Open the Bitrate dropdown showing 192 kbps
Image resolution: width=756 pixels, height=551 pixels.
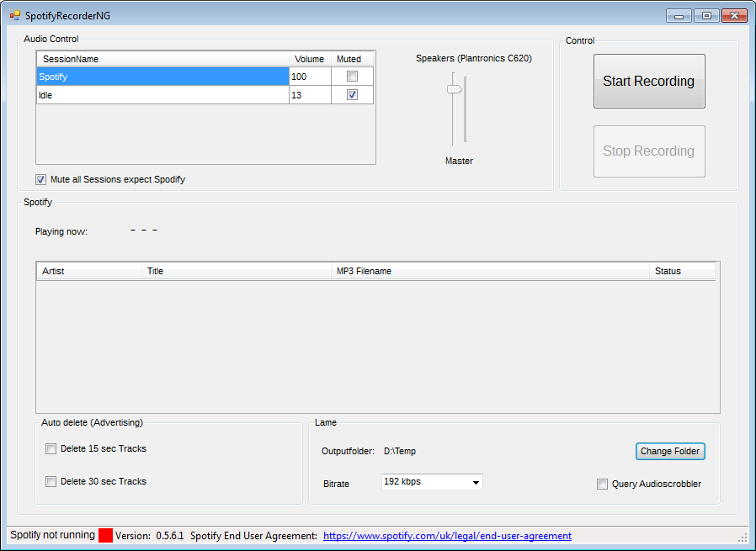[x=432, y=482]
